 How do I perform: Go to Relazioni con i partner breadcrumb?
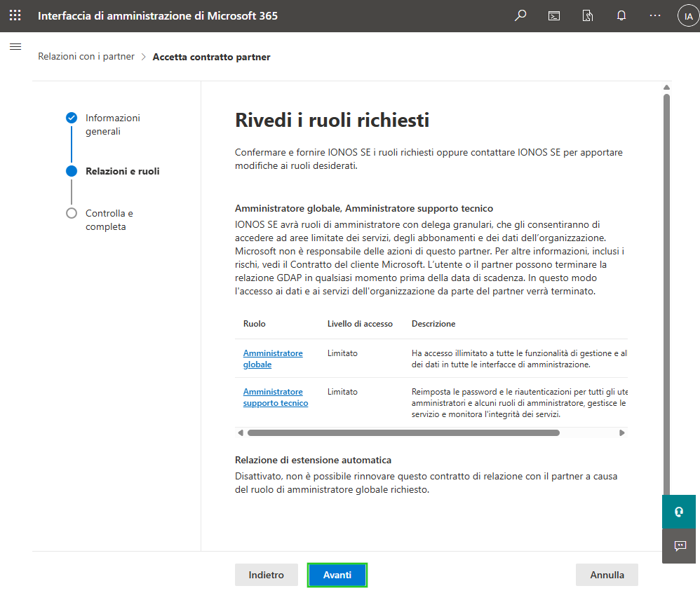pos(86,57)
